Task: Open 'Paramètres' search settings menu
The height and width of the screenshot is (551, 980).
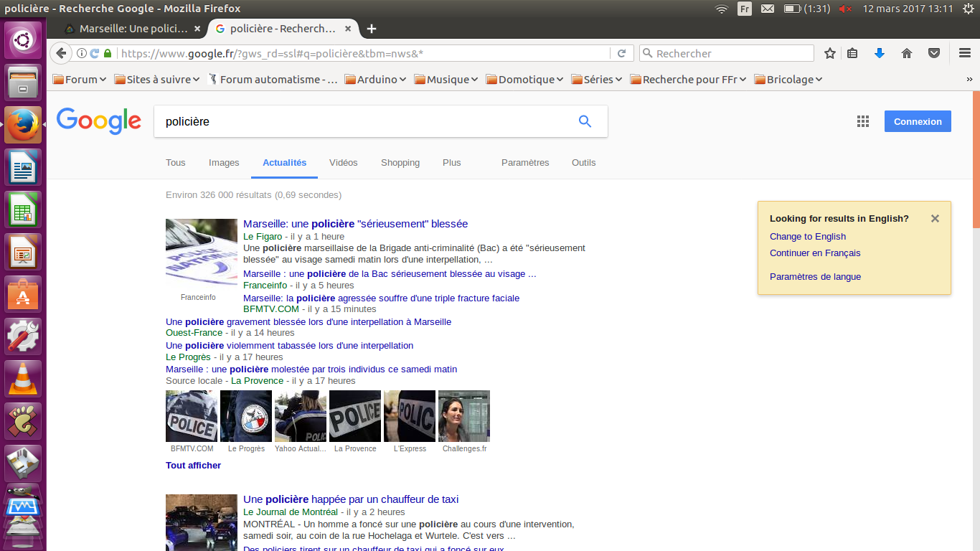Action: pyautogui.click(x=525, y=163)
